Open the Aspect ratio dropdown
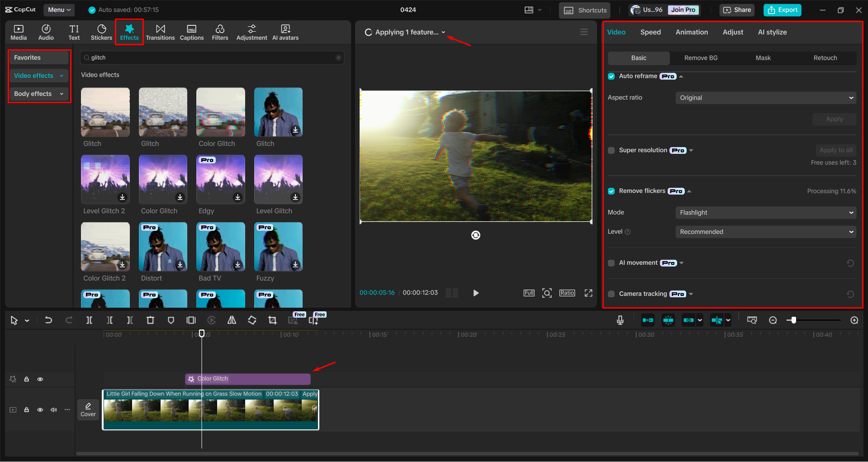The height and width of the screenshot is (462, 868). coord(765,98)
